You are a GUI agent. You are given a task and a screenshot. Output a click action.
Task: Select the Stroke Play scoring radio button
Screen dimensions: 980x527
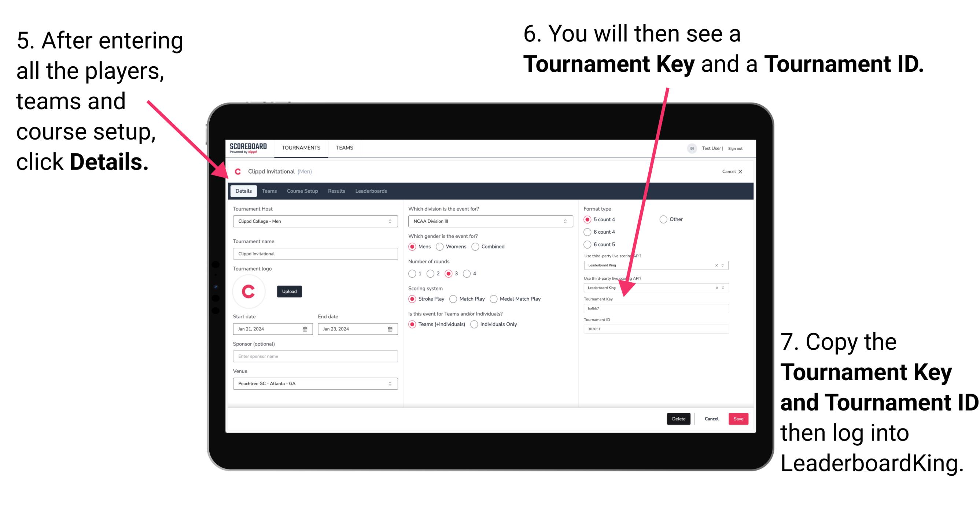click(x=414, y=298)
